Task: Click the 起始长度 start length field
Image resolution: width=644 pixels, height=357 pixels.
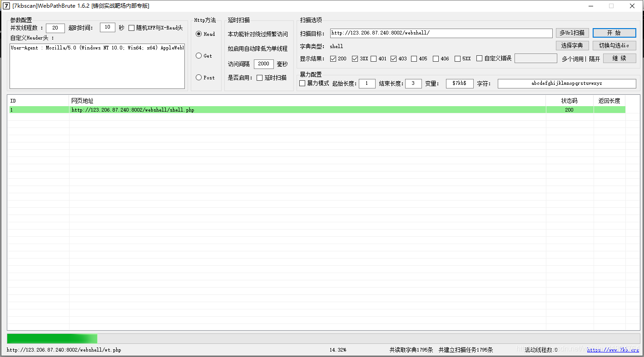Action: [367, 83]
